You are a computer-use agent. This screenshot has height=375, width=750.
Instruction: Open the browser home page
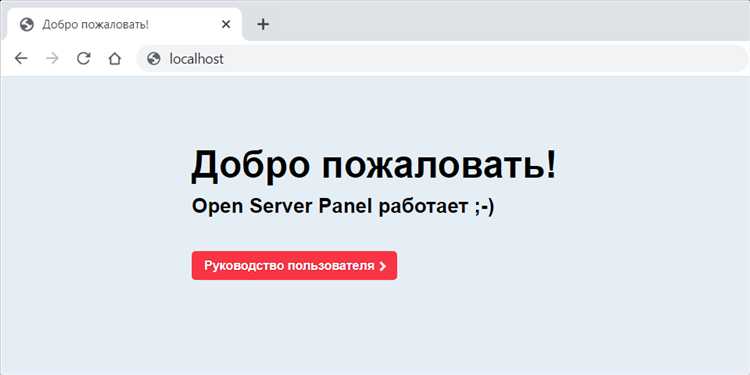pyautogui.click(x=114, y=59)
